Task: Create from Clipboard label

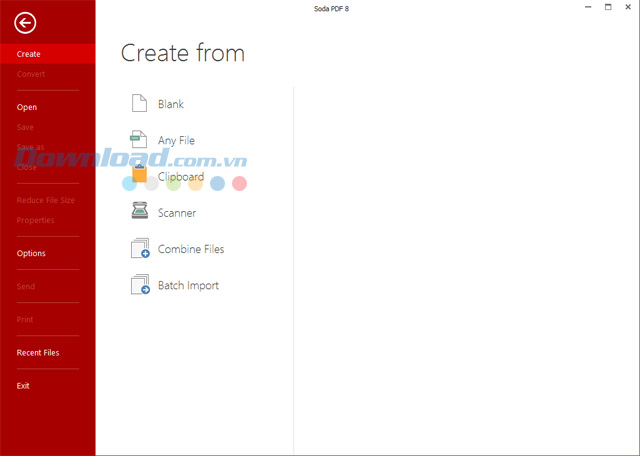Action: 181,177
